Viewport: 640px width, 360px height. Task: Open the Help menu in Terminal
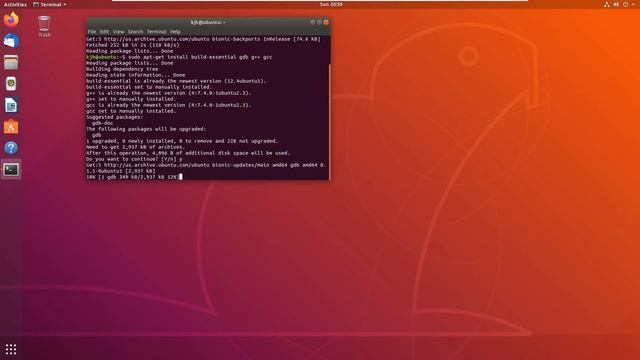(x=175, y=31)
